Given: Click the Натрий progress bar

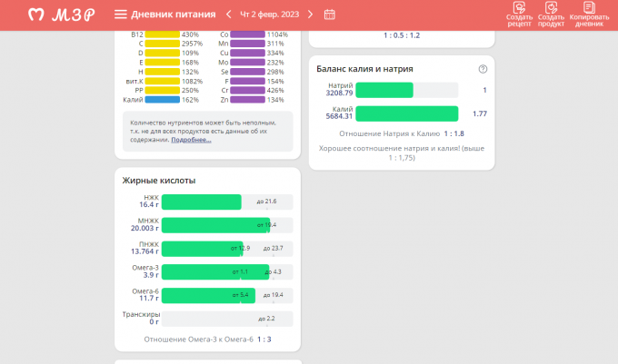Looking at the screenshot, I should coord(385,90).
